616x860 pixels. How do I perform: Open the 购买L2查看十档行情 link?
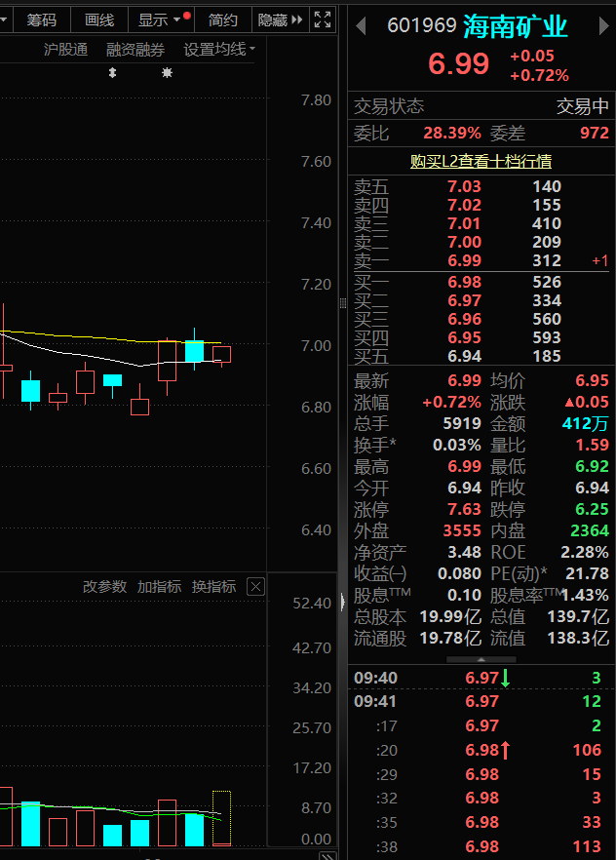[481, 161]
